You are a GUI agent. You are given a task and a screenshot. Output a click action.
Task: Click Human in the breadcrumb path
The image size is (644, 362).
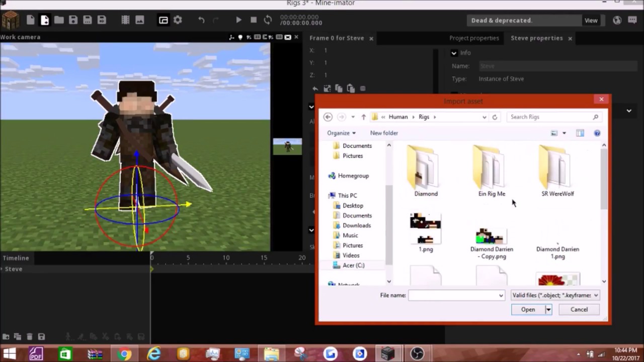[x=398, y=117]
